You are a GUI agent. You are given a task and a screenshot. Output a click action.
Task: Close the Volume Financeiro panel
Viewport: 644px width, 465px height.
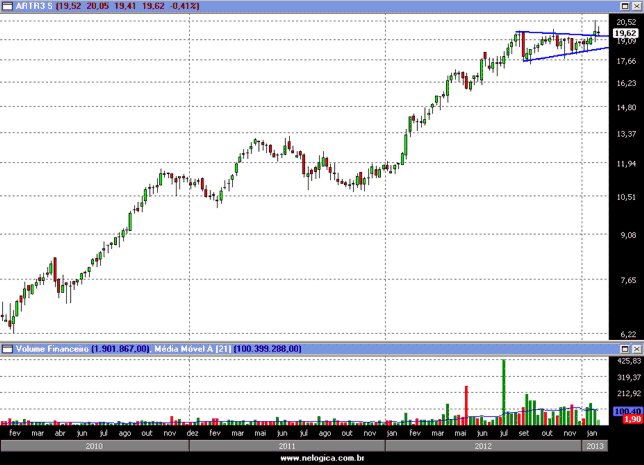[636, 348]
